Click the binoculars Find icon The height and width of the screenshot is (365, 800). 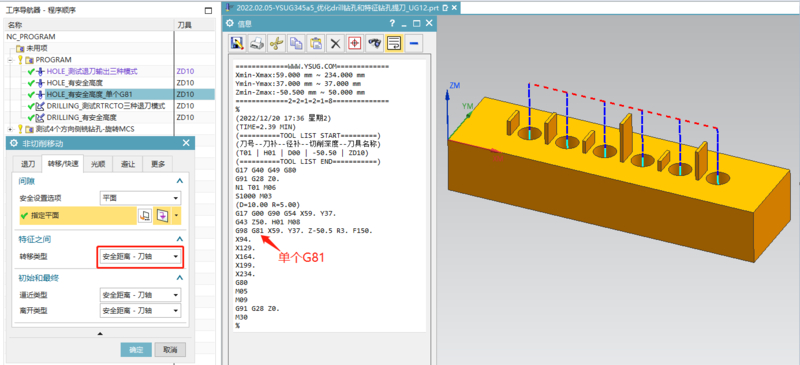pos(374,44)
